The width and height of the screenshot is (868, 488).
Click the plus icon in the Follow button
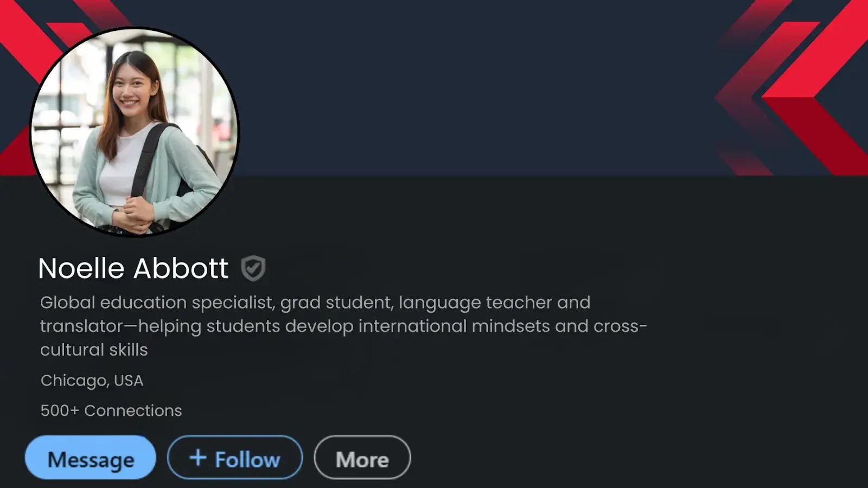pos(198,458)
